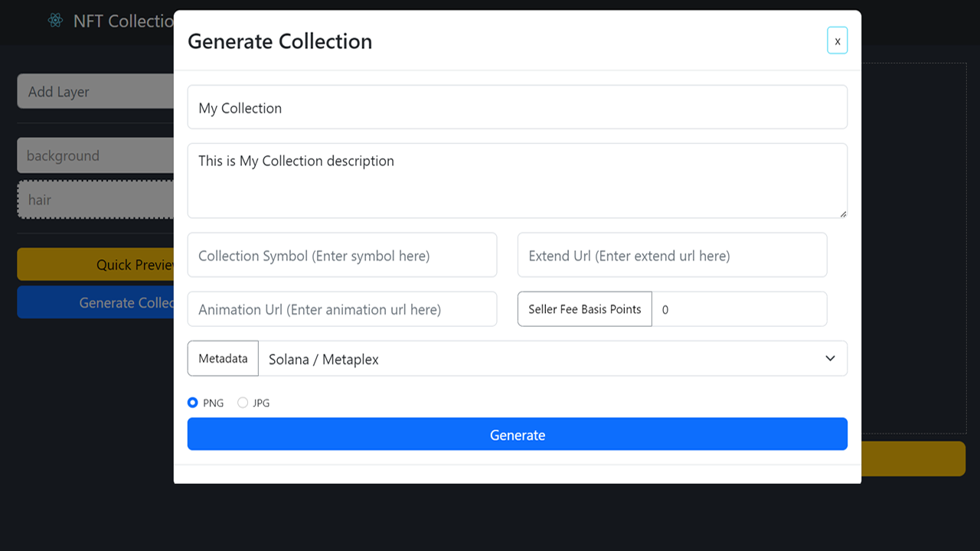This screenshot has width=980, height=551.
Task: Click the React atom logo icon
Action: tap(55, 21)
